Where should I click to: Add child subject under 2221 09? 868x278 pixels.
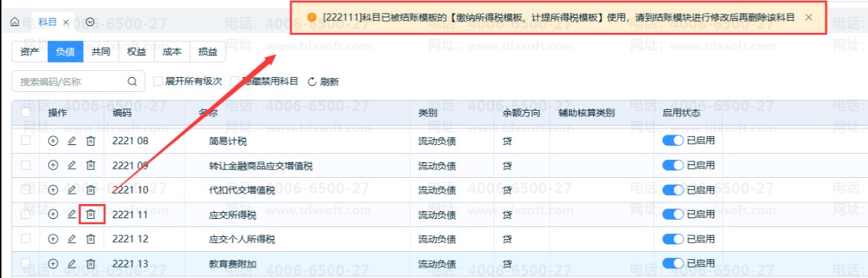click(x=53, y=165)
